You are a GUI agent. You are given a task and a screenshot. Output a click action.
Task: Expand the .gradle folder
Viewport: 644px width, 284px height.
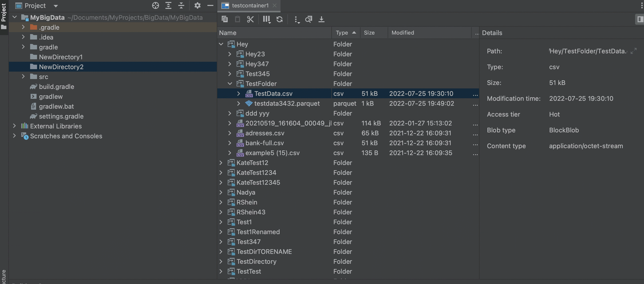pyautogui.click(x=23, y=27)
